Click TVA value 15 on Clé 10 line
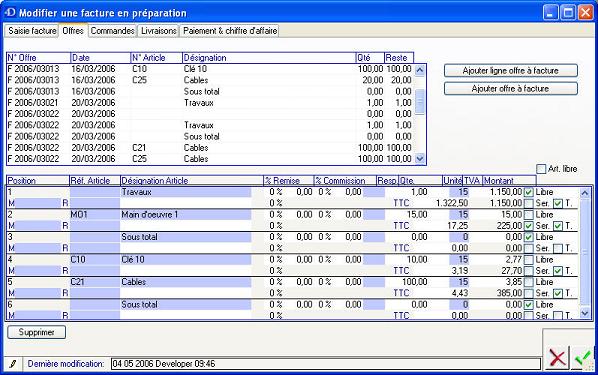The height and width of the screenshot is (375, 598). [x=459, y=260]
